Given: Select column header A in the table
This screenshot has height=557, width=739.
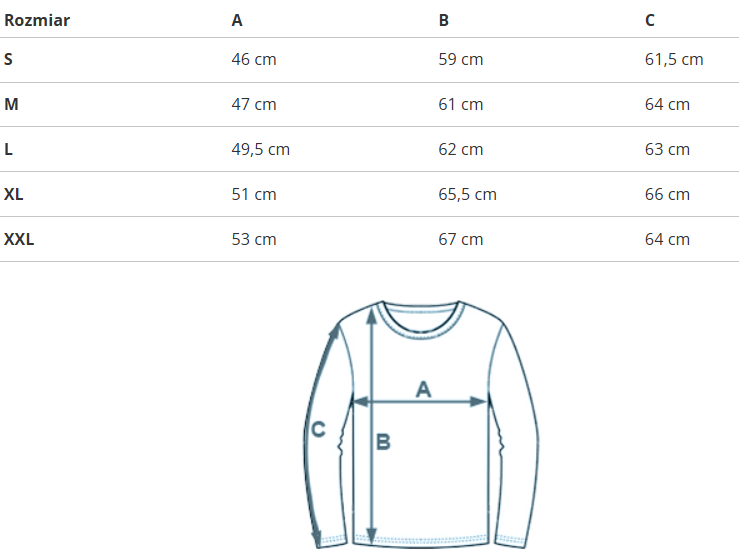Looking at the screenshot, I should tap(237, 20).
